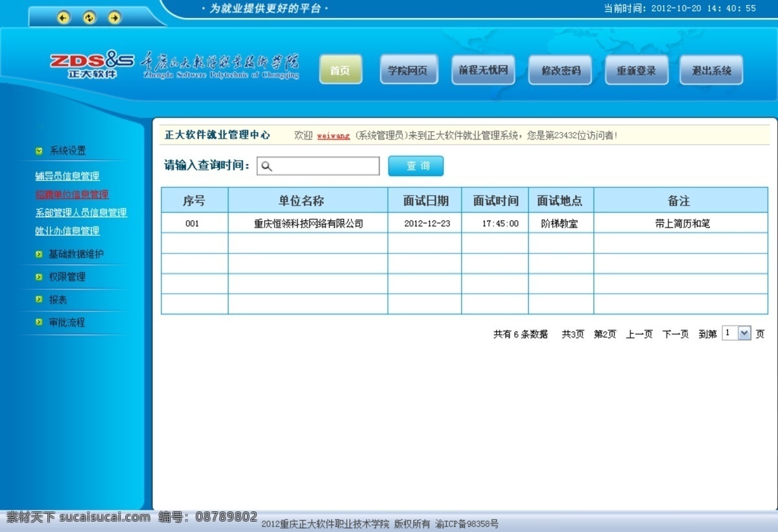Click the 2012-12-23 interview date cell

point(426,224)
